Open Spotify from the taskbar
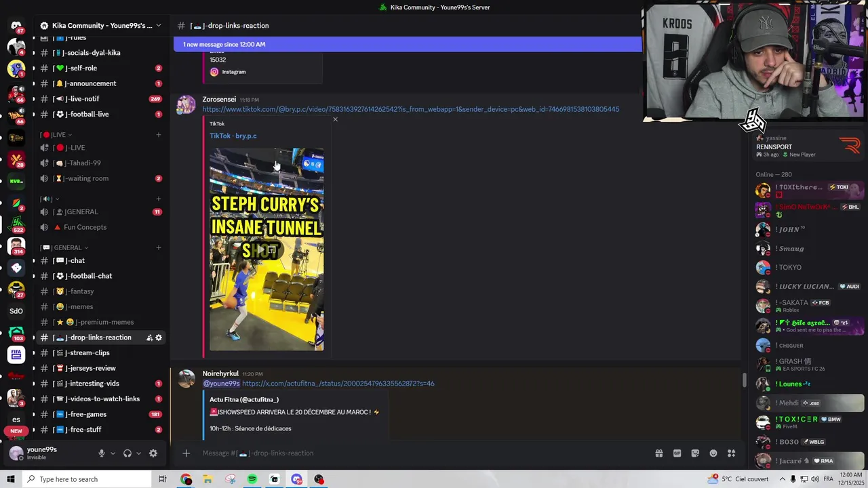Screen dimensions: 868x488 click(x=252, y=479)
